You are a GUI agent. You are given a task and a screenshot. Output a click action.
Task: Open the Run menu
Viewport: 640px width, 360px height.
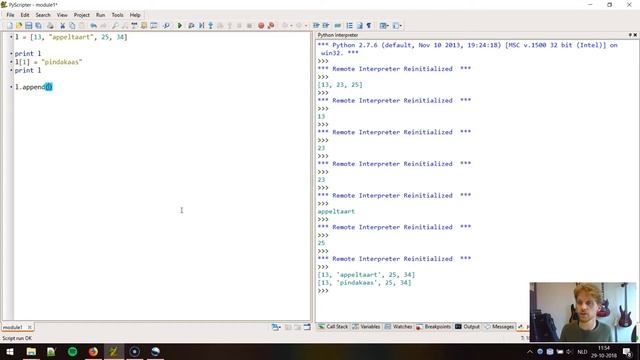coord(100,15)
